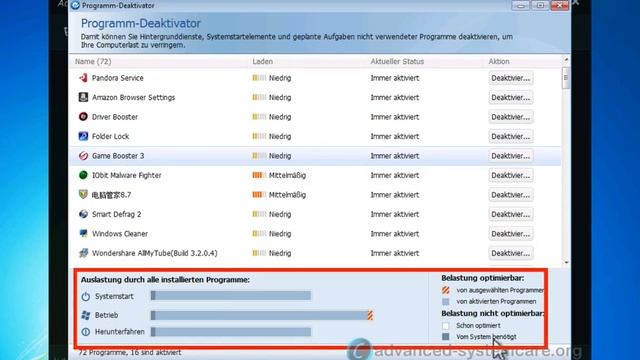Click the list scrollbar down arrow
Viewport: 640px width, 360px height.
[x=566, y=262]
